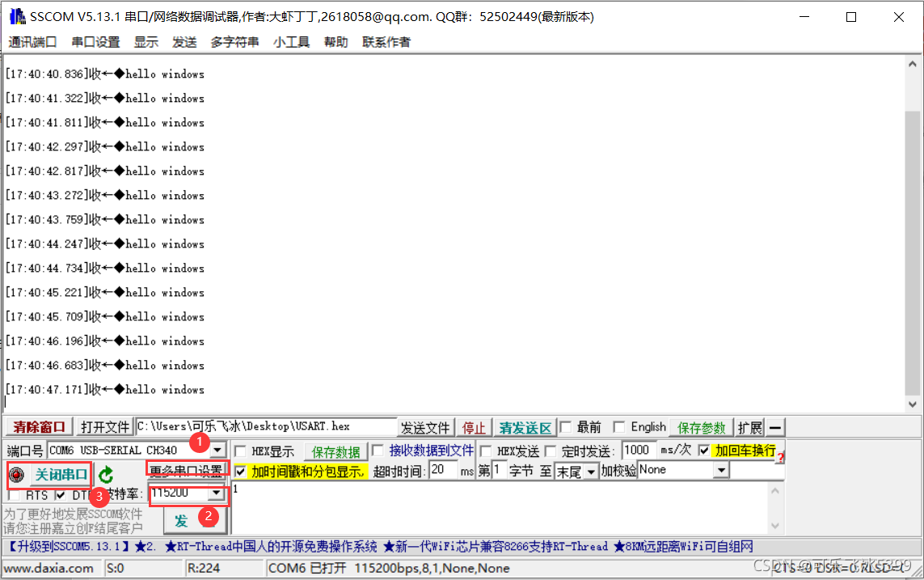924x580 pixels.
Task: Open the COM6 port number dropdown
Action: point(217,451)
